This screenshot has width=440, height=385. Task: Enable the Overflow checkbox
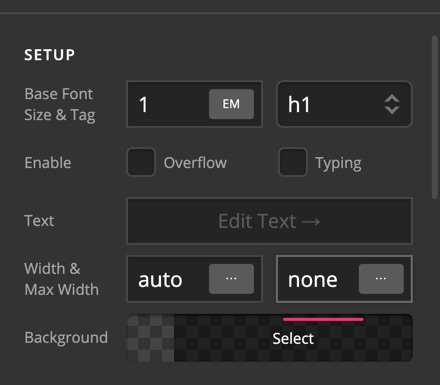coord(141,162)
